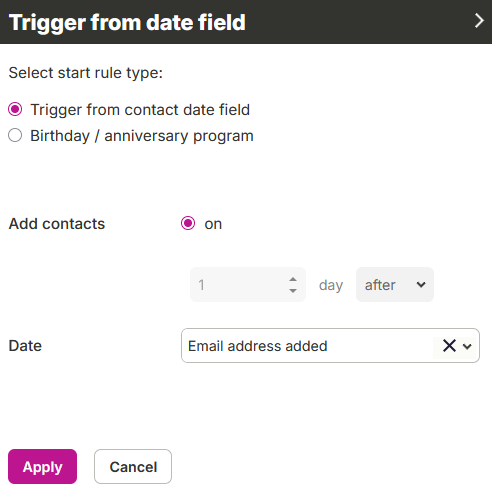Open the 'after' timing dropdown
Screen dimensions: 492x498
pos(395,284)
